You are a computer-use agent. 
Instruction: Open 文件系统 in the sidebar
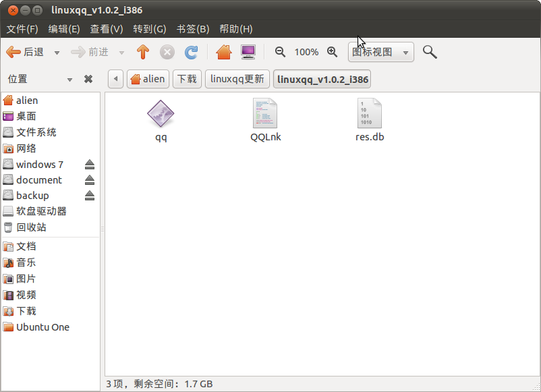click(x=51, y=132)
